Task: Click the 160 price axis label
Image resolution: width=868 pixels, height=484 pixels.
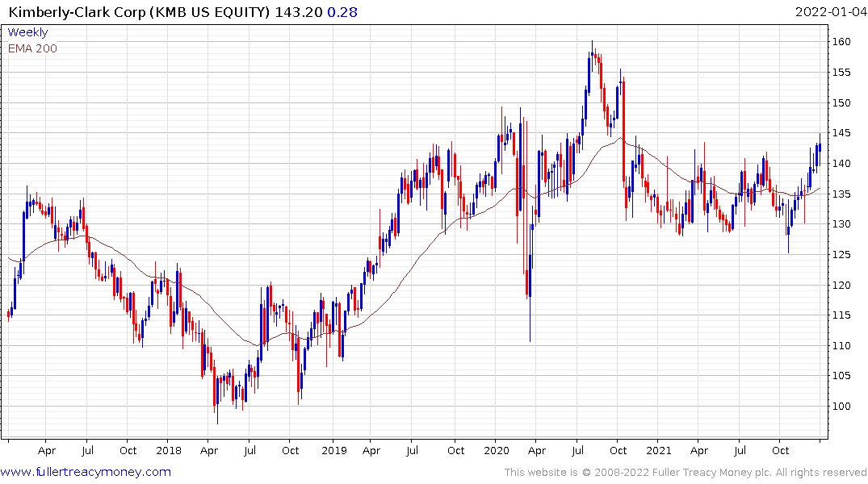Action: pos(841,42)
